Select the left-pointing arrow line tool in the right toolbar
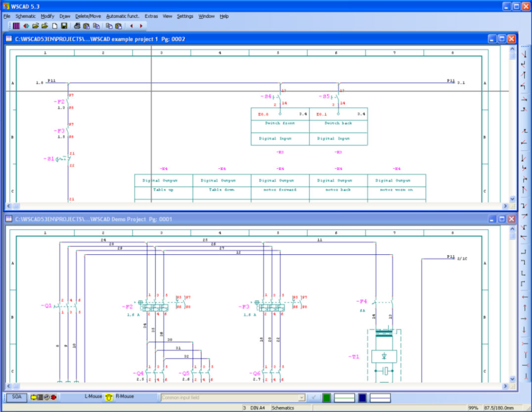Screen dimensions: 532x412 [x=525, y=297]
